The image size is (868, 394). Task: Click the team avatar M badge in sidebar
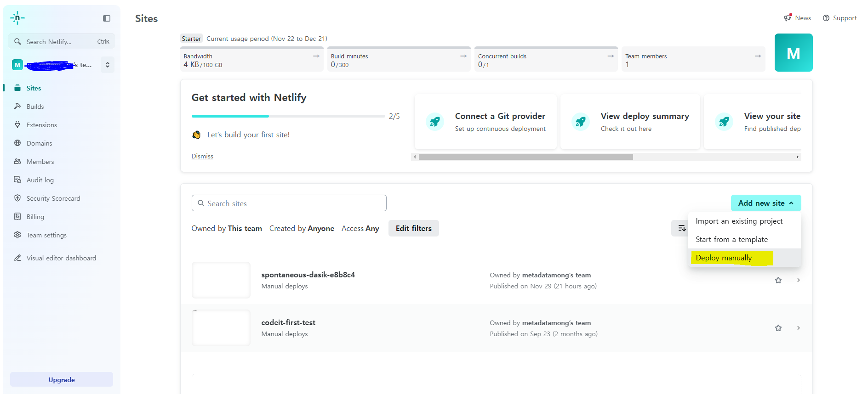point(17,65)
